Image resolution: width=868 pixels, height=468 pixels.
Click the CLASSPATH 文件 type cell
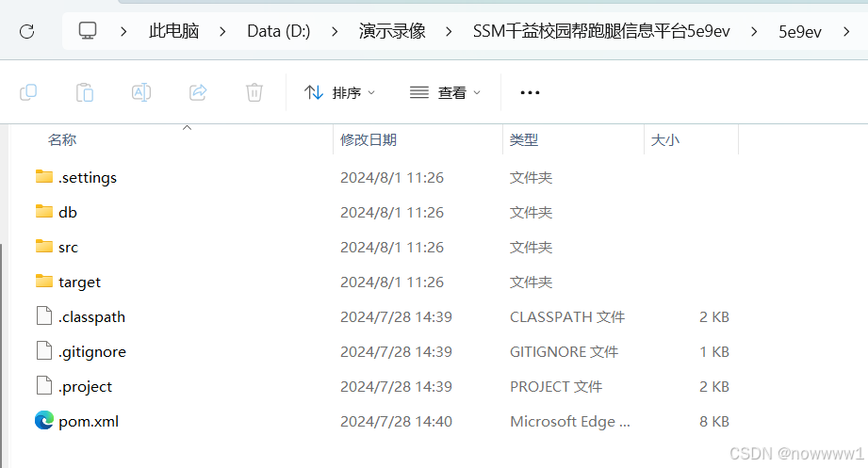tap(567, 317)
